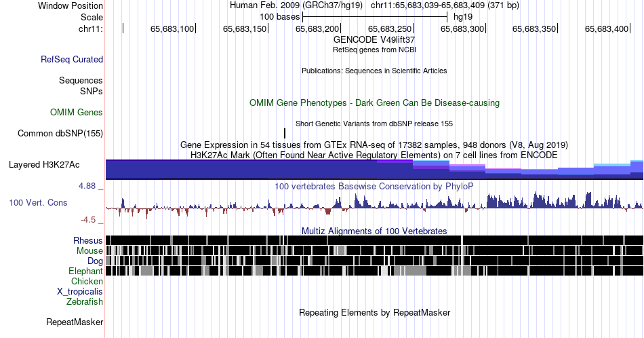Click the 65,683,350 ruler position

click(x=534, y=29)
